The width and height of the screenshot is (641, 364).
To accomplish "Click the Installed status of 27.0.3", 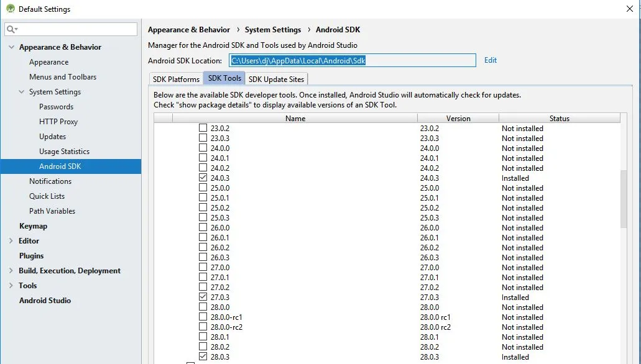I will tap(515, 297).
